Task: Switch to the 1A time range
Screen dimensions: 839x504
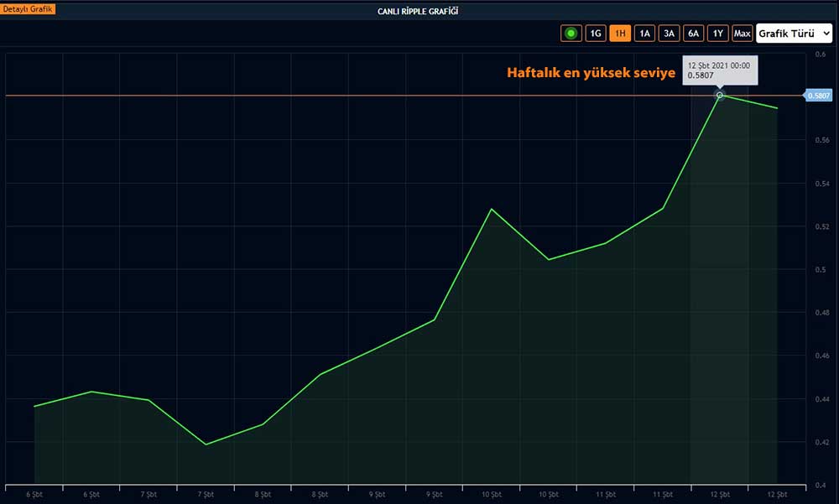Action: pos(644,34)
